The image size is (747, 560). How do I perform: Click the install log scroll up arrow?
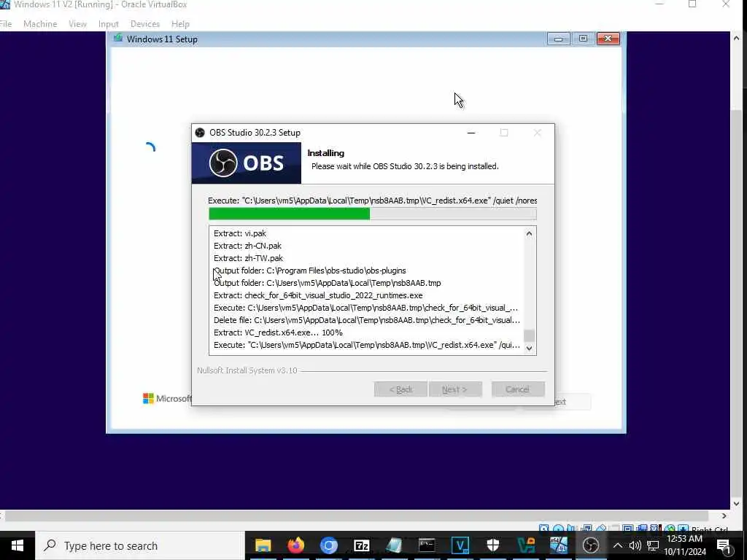point(529,233)
